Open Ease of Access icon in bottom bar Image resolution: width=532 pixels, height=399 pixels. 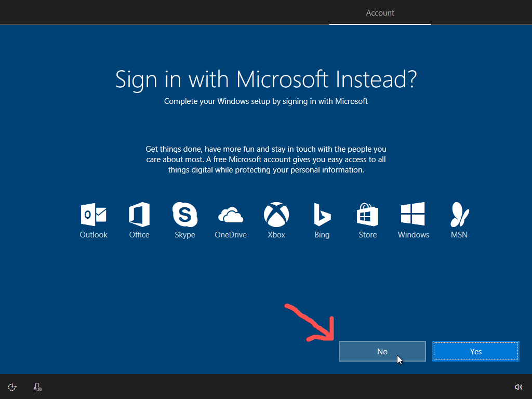point(12,387)
